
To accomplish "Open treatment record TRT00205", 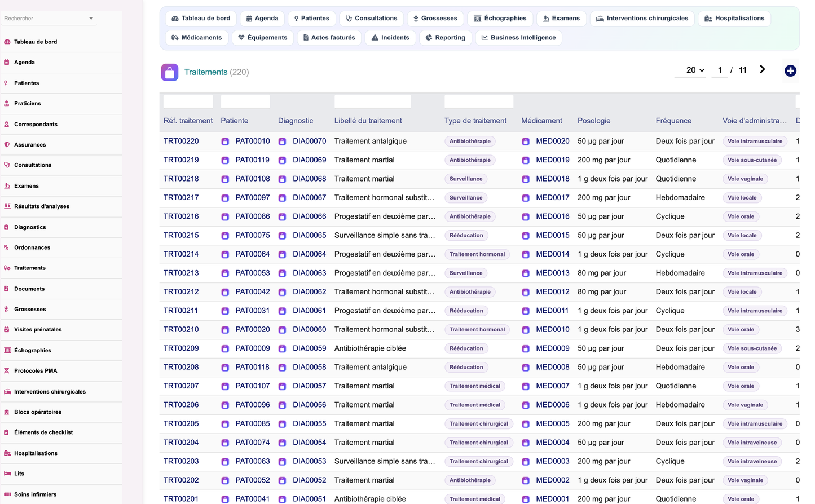I will [x=181, y=423].
